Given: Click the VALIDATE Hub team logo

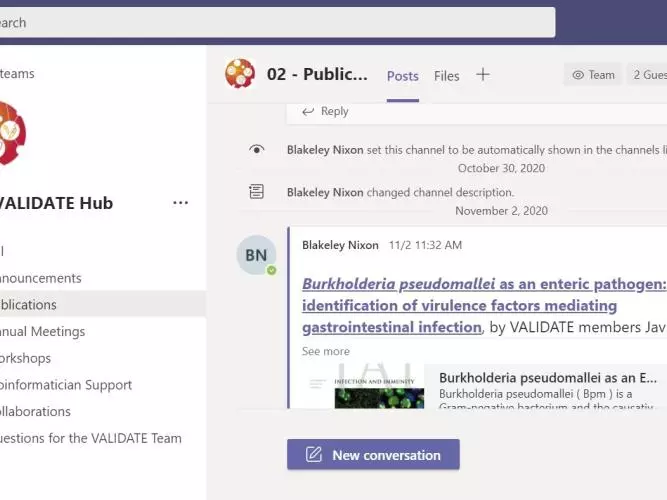Looking at the screenshot, I should 12,133.
